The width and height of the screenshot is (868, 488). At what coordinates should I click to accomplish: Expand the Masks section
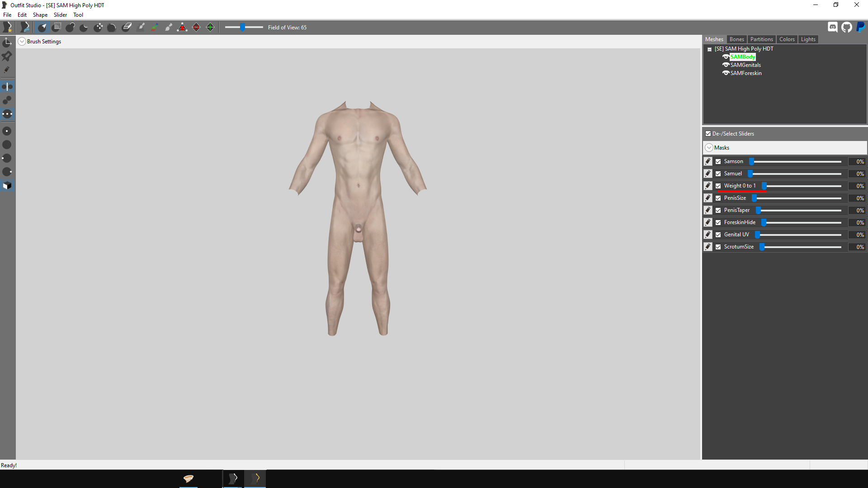click(x=709, y=148)
